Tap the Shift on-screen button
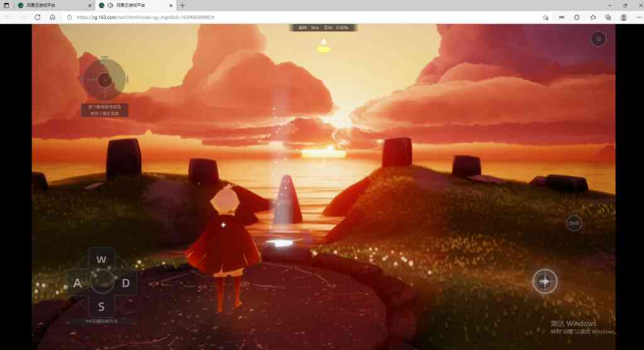The image size is (644, 350). (x=574, y=223)
